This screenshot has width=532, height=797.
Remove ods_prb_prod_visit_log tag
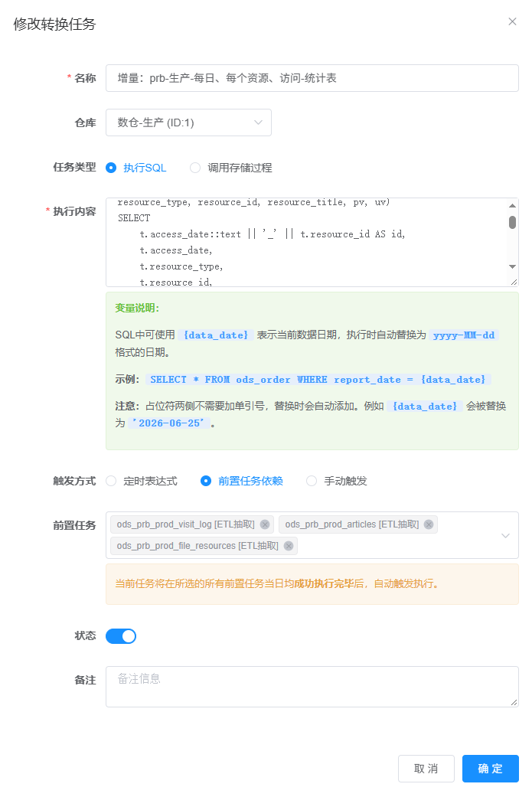pos(265,524)
